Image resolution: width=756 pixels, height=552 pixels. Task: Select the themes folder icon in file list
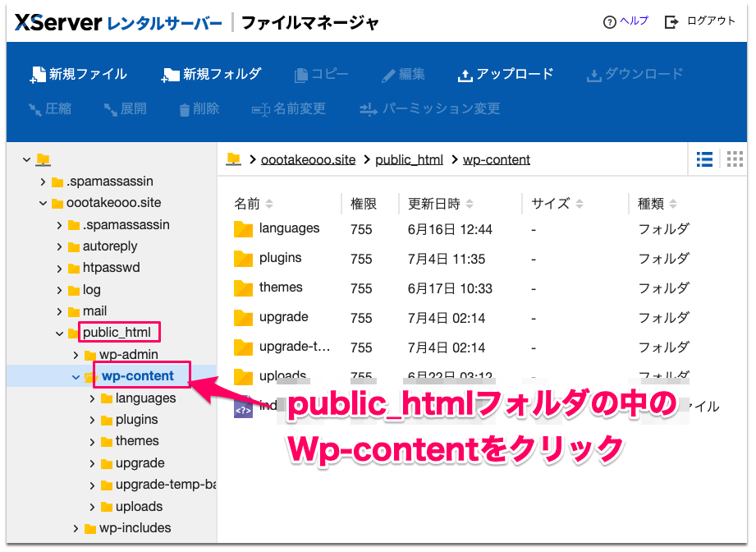click(243, 288)
